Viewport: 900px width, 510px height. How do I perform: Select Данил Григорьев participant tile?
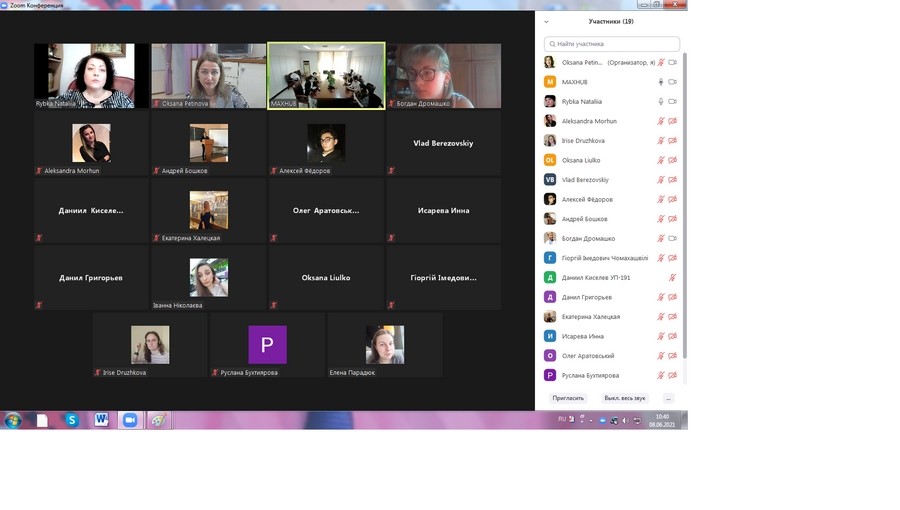[x=91, y=278]
